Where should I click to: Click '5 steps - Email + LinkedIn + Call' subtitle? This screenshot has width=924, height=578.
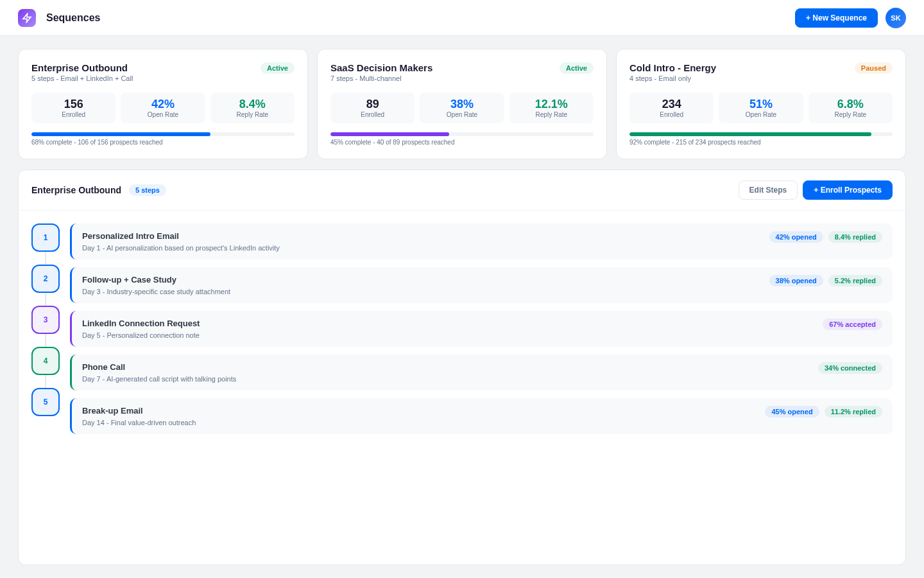[82, 78]
